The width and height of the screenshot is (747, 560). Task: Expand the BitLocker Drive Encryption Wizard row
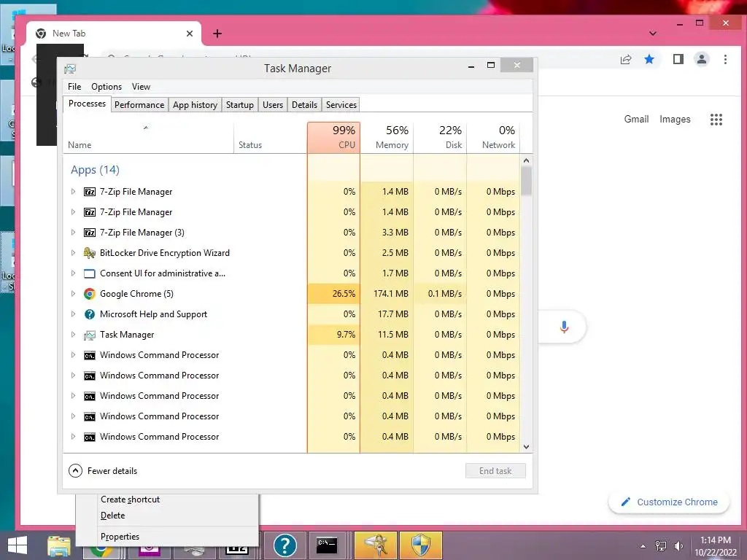(x=73, y=253)
